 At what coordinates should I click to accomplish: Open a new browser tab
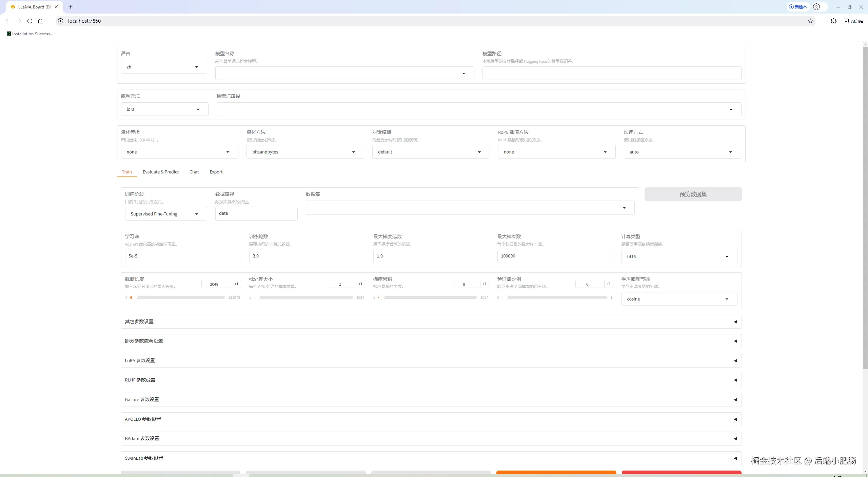[71, 7]
